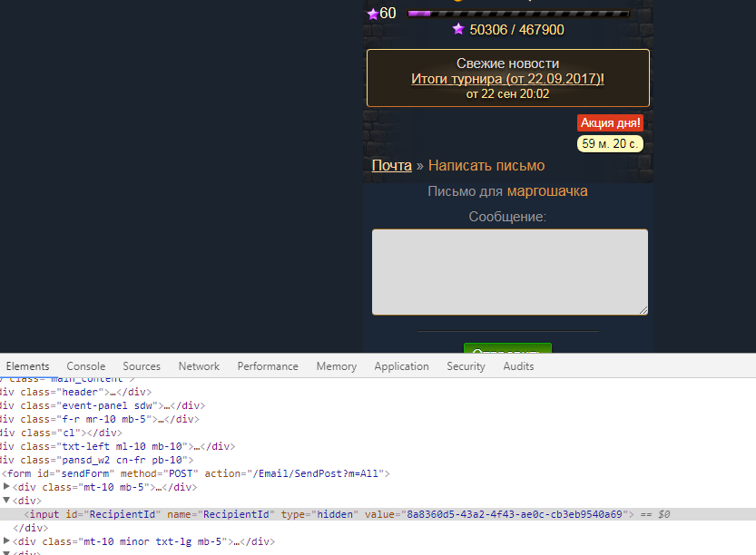Open the tournament results news link
Viewport: 756px width, 555px height.
[507, 79]
